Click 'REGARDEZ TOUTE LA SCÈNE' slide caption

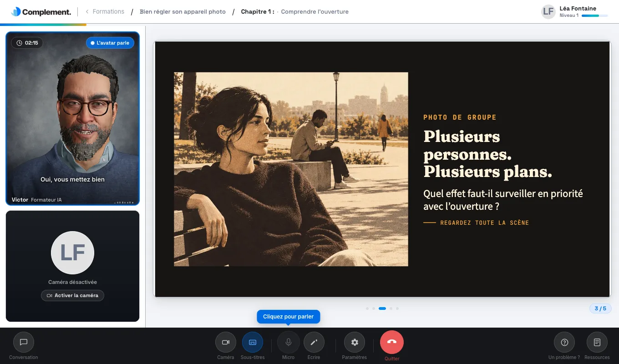(x=485, y=223)
